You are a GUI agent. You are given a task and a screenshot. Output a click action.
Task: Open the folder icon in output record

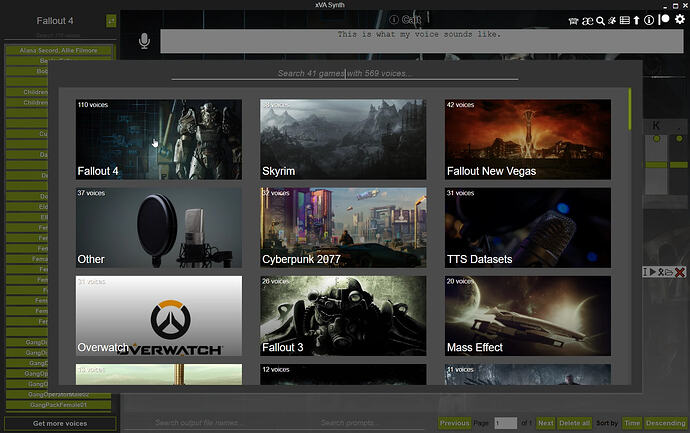pos(669,272)
